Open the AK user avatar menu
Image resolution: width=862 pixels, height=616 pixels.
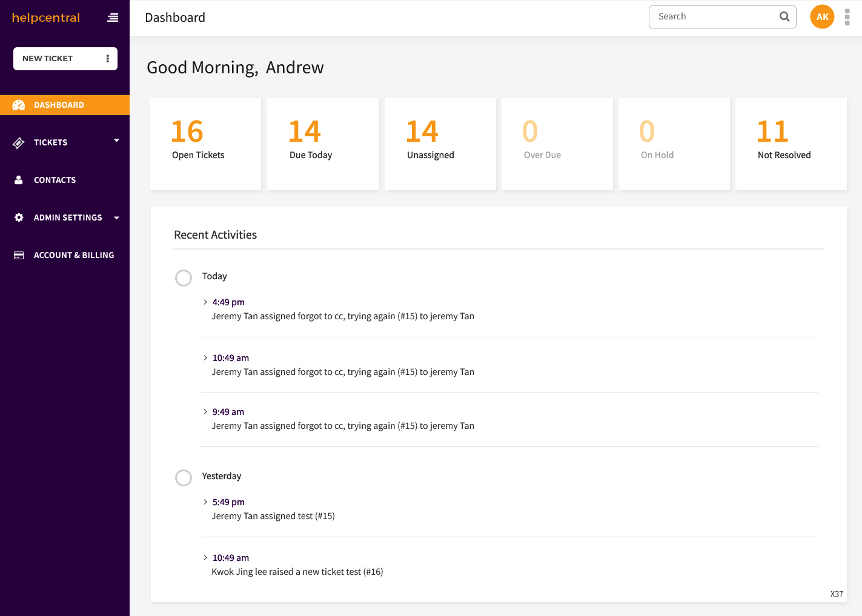(822, 17)
